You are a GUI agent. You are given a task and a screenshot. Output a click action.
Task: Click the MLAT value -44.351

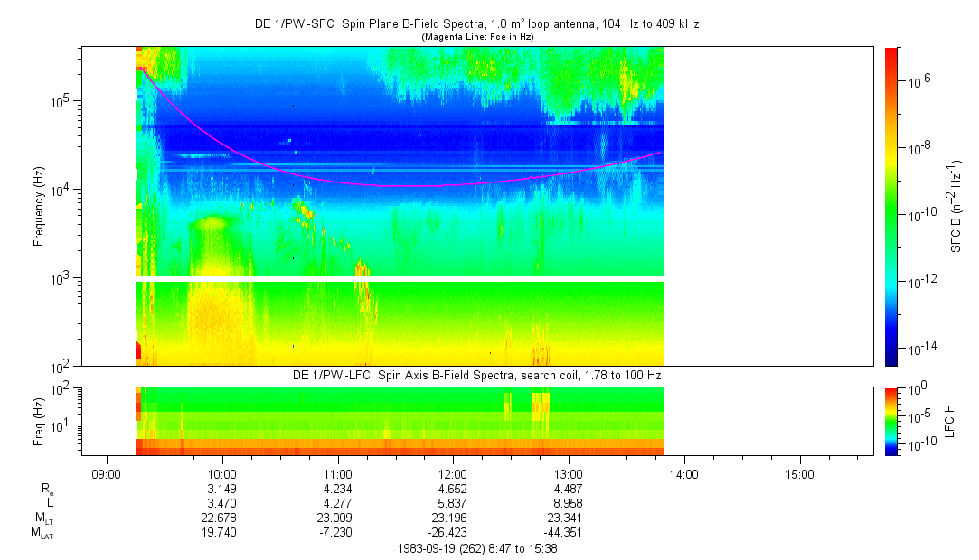tap(569, 533)
